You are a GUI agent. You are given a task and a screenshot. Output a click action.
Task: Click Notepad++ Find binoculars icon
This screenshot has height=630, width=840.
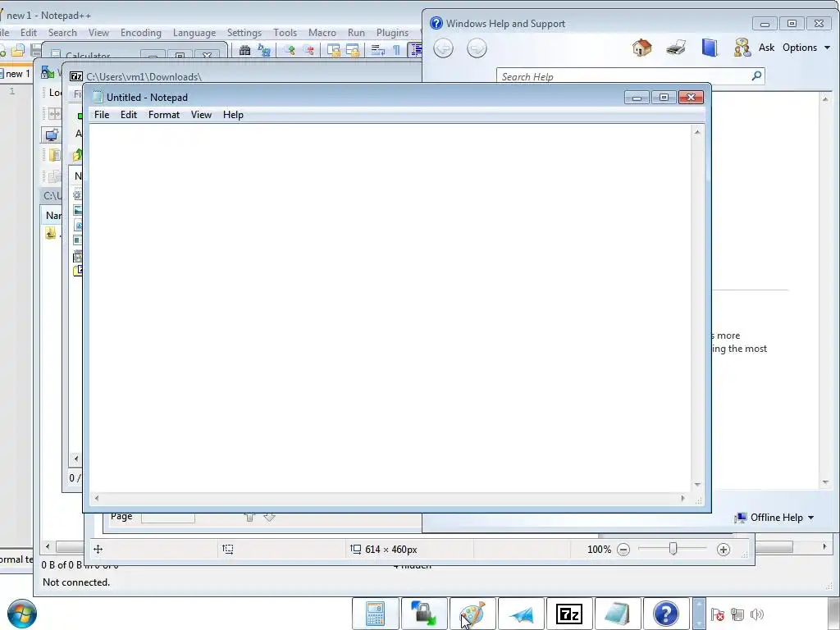click(x=244, y=50)
